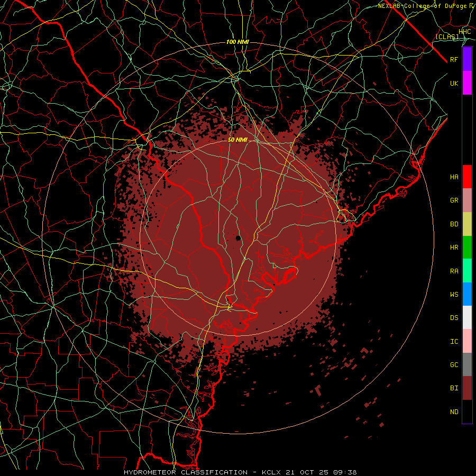Select the white DS color swatch
476x476 pixels.
coord(467,317)
